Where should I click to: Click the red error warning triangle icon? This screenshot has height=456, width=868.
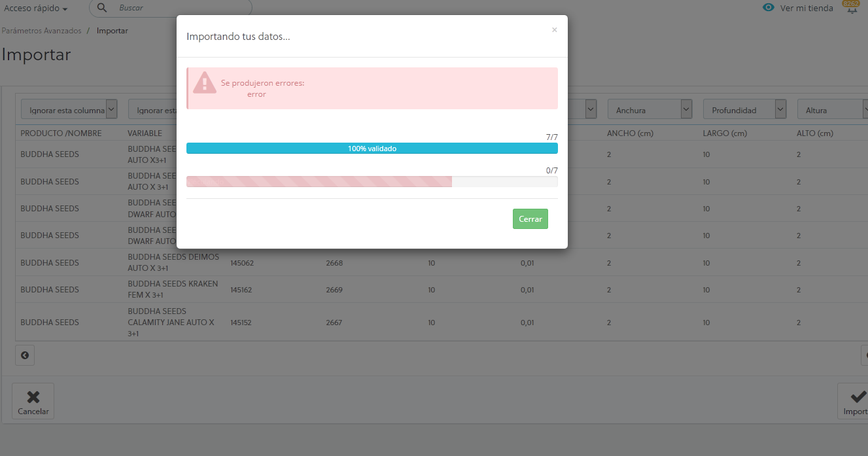tap(205, 82)
